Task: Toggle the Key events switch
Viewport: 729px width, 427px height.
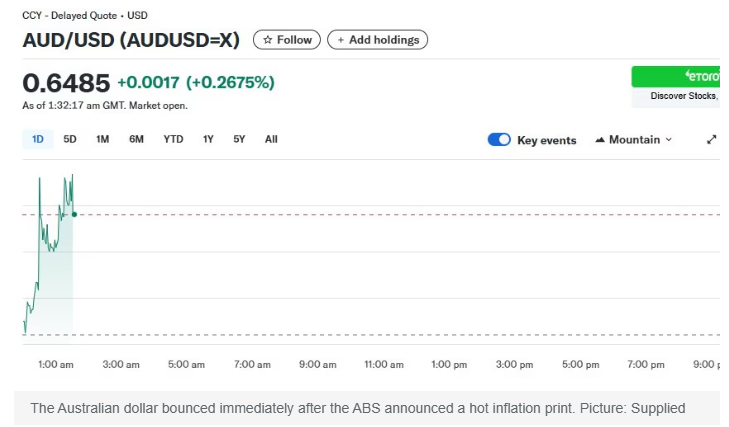Action: [499, 140]
